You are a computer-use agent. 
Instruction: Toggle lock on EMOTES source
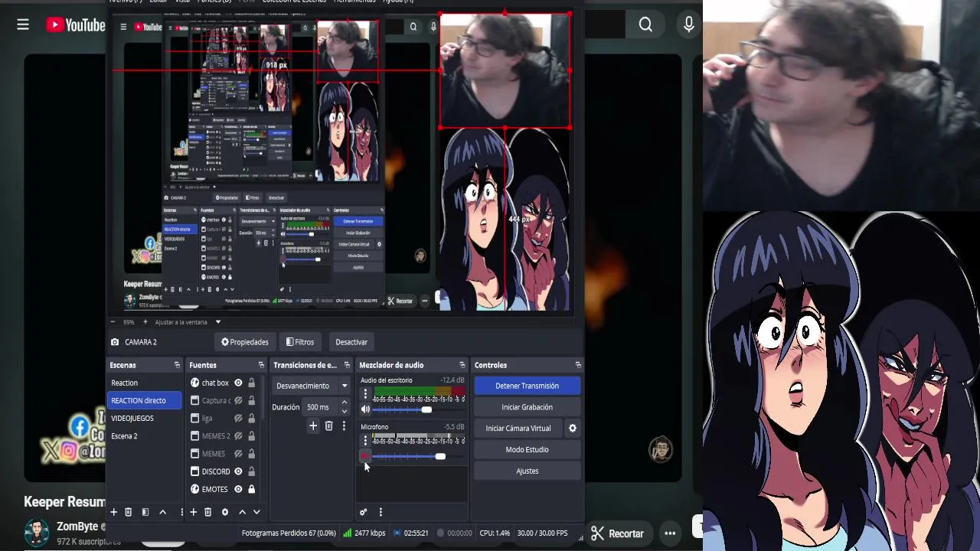tap(251, 489)
